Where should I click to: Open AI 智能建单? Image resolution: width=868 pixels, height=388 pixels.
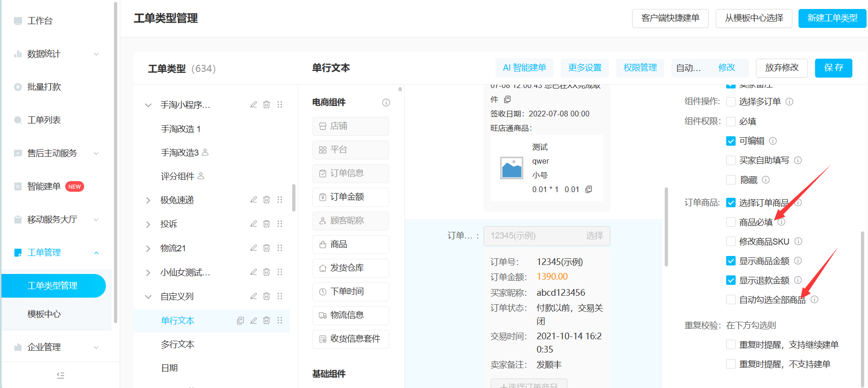525,68
